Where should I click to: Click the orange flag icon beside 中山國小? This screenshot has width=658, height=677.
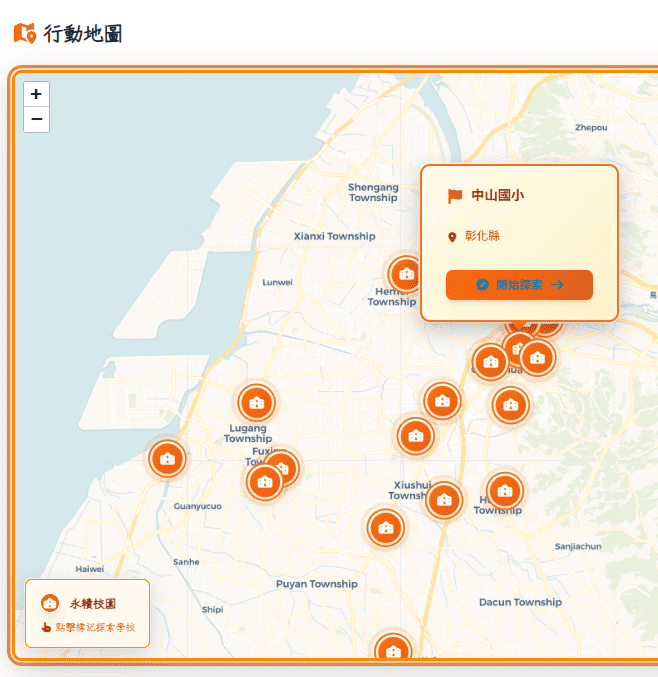(455, 196)
